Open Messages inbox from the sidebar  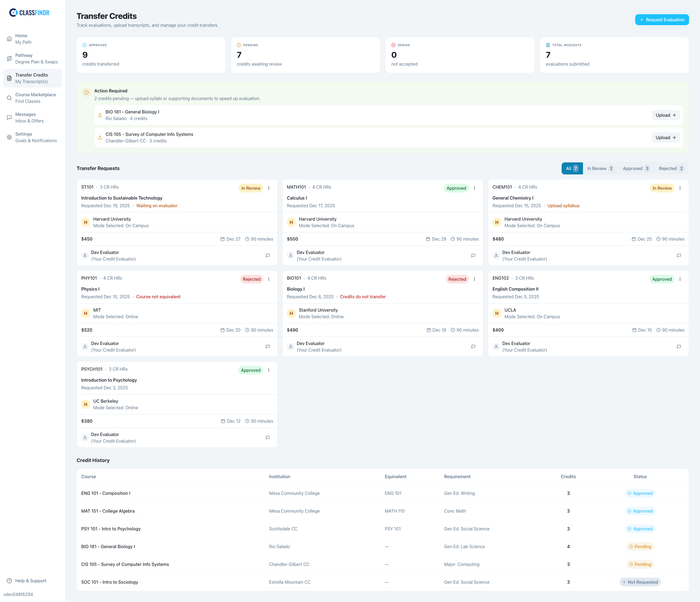pyautogui.click(x=9, y=117)
